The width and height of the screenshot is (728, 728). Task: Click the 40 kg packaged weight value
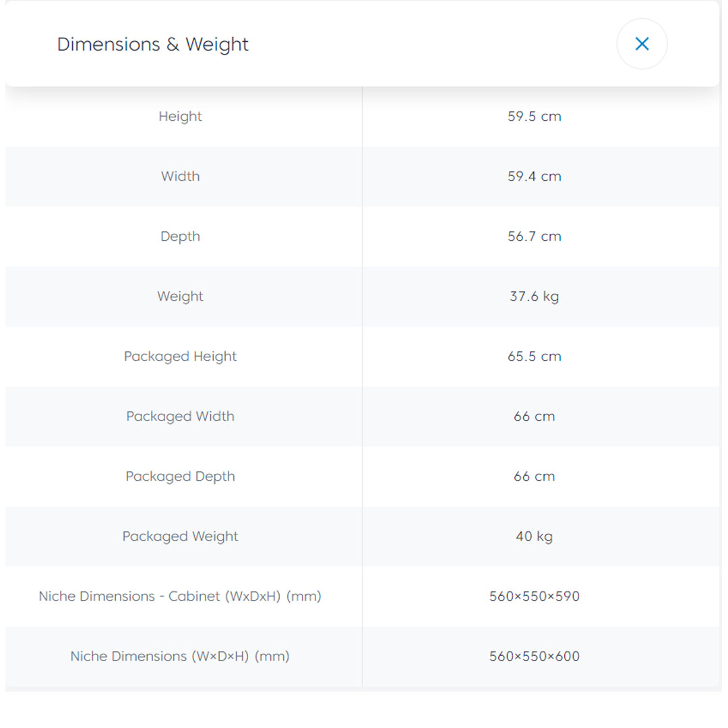point(534,536)
